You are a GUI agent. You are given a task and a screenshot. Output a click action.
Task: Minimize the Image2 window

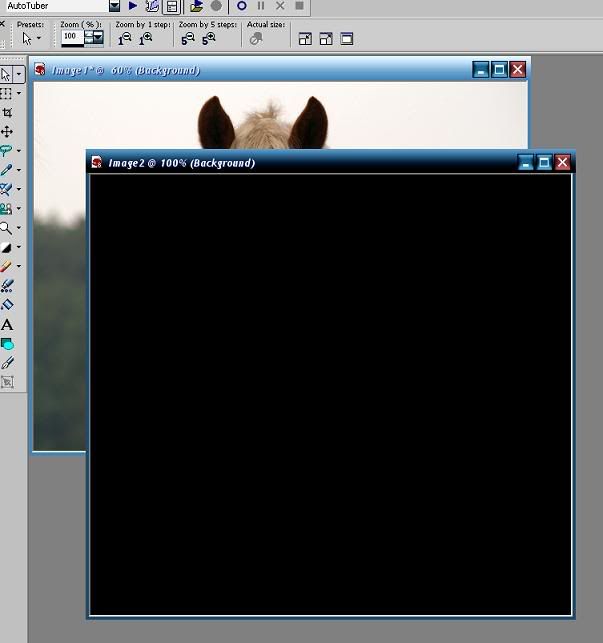[x=525, y=162]
